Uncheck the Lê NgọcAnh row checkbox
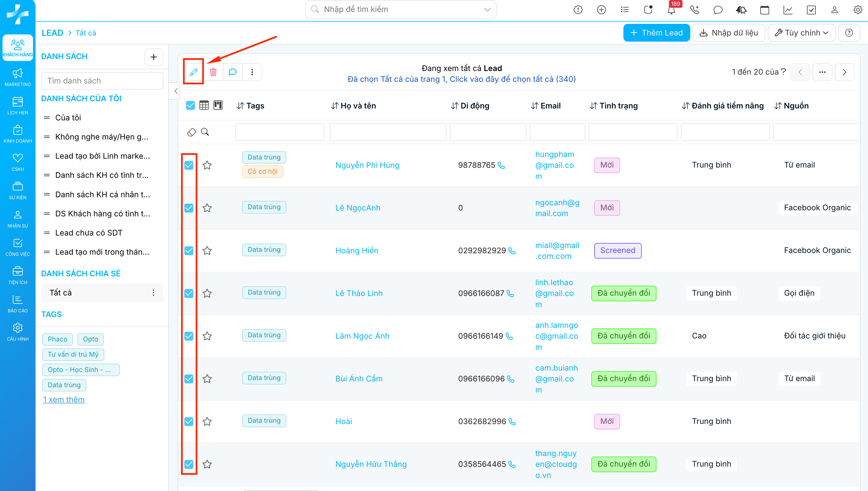The width and height of the screenshot is (868, 491). tap(189, 208)
